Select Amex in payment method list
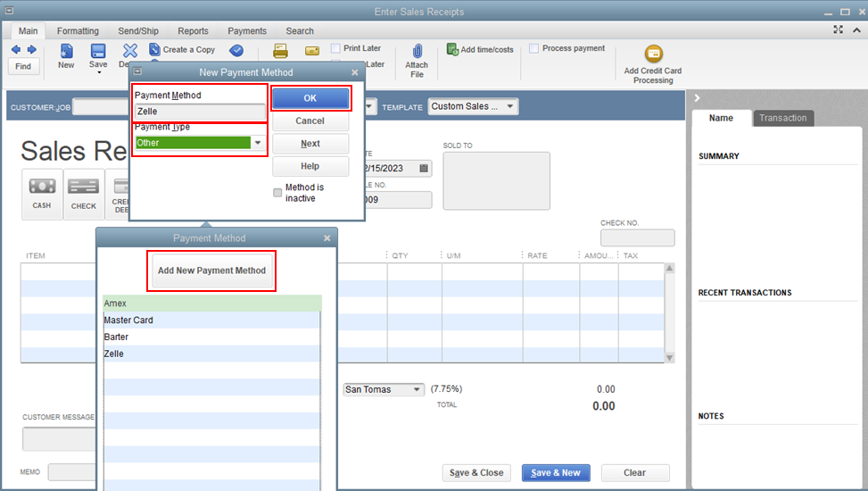Viewport: 868px width, 491px height. [x=212, y=304]
